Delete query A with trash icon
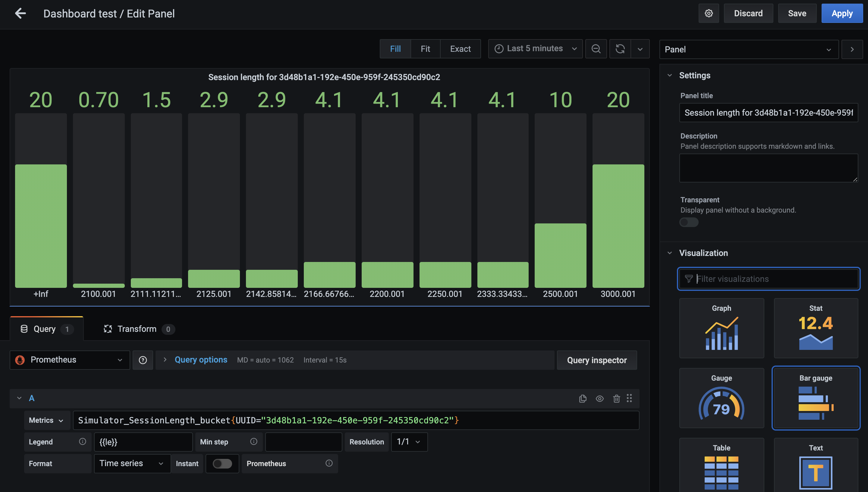The height and width of the screenshot is (492, 868). (616, 398)
